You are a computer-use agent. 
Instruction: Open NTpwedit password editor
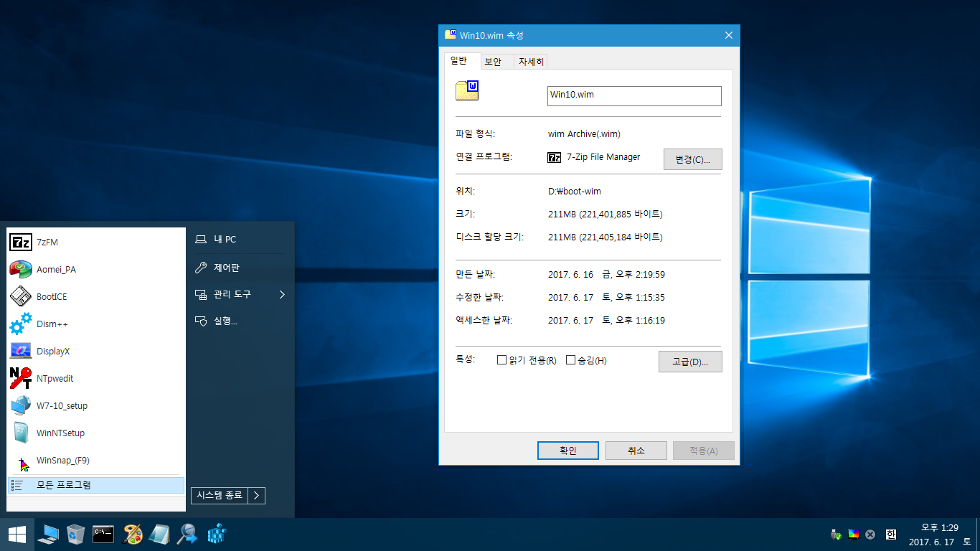coord(95,378)
